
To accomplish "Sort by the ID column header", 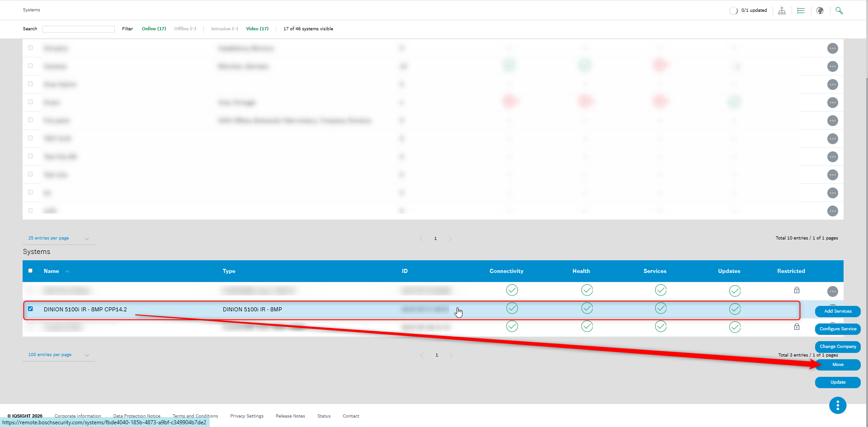I will coord(405,271).
